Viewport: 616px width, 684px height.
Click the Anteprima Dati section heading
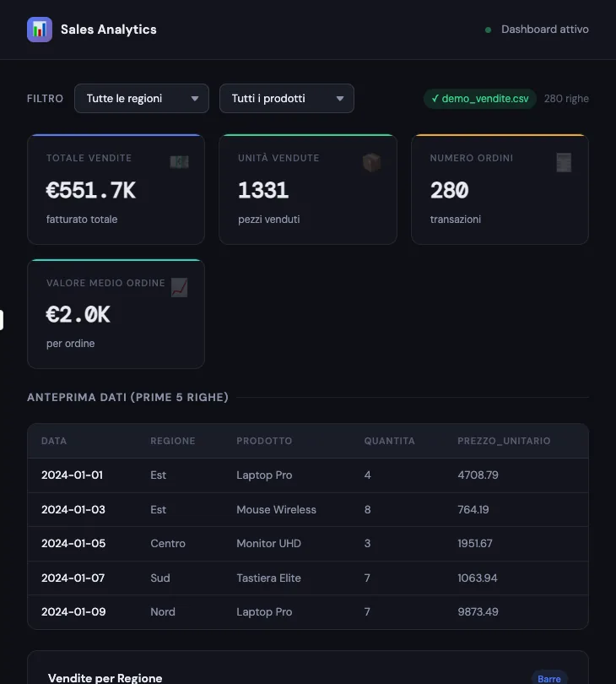click(x=127, y=398)
